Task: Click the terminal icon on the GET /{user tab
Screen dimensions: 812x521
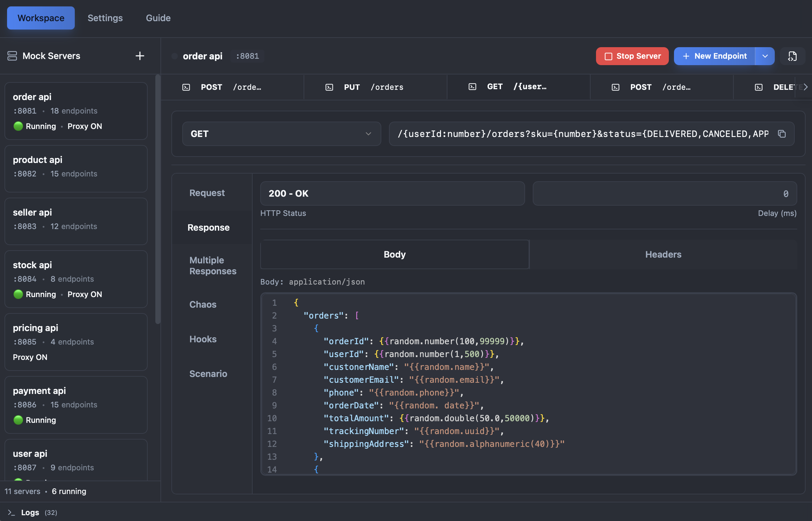Action: [472, 87]
